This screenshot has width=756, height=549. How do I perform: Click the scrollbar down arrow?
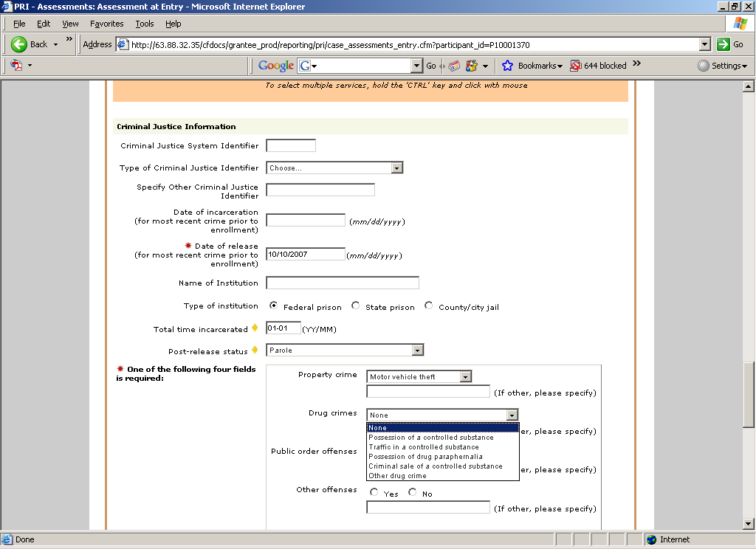coord(749,523)
